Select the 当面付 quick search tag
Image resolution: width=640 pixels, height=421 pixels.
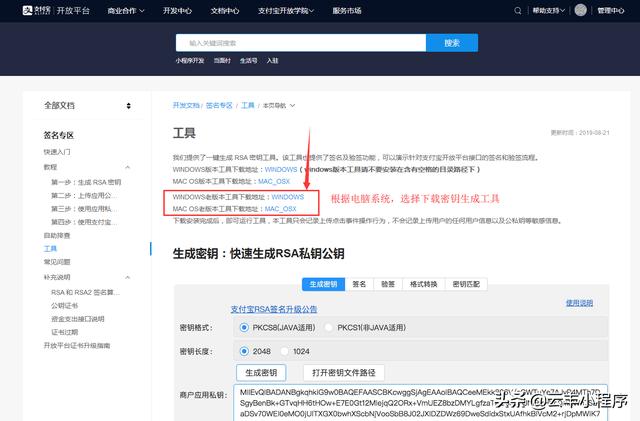(222, 60)
